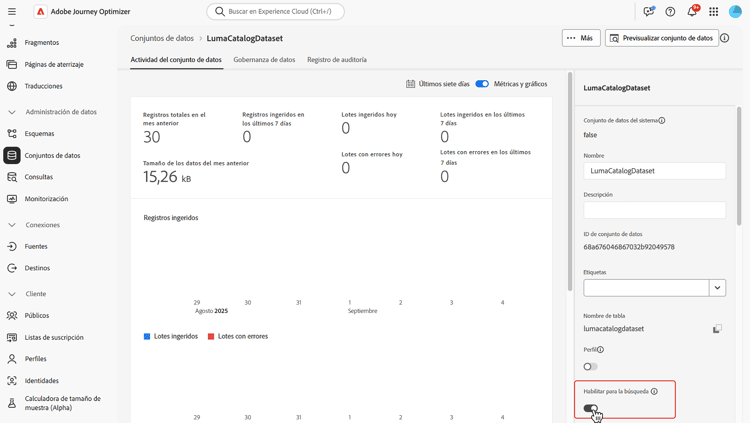The width and height of the screenshot is (750, 424).
Task: Click the Nombre input field
Action: point(654,171)
